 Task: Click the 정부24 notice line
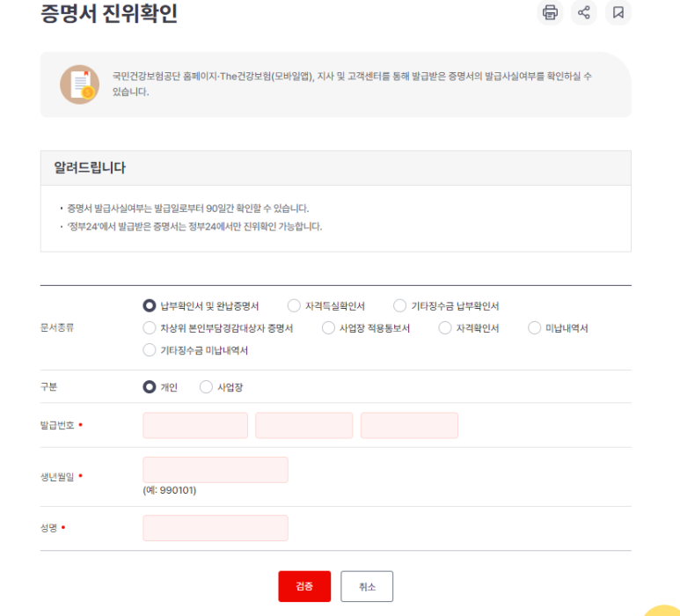coord(194,227)
